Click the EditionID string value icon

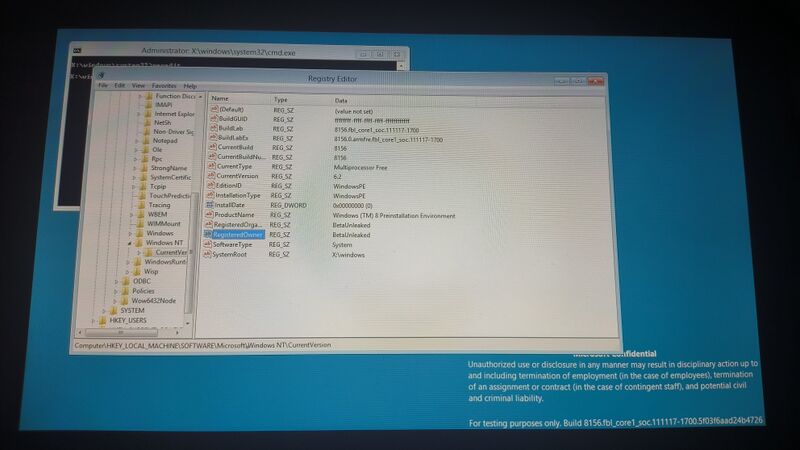tap(211, 185)
